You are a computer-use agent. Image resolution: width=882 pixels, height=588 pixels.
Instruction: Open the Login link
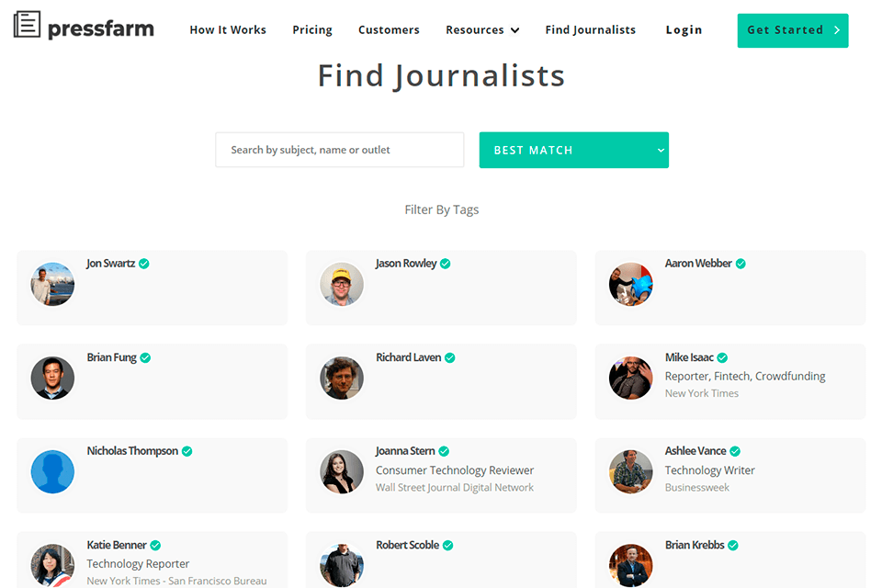684,30
